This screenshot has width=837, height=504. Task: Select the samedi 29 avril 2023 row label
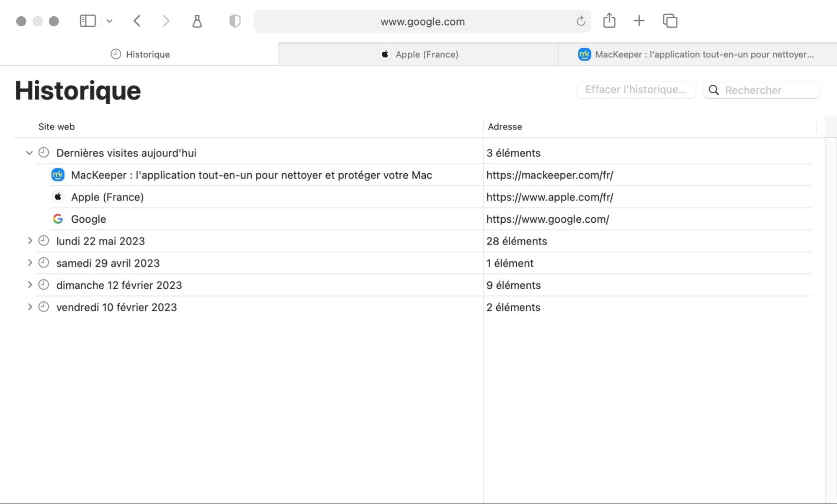point(108,263)
